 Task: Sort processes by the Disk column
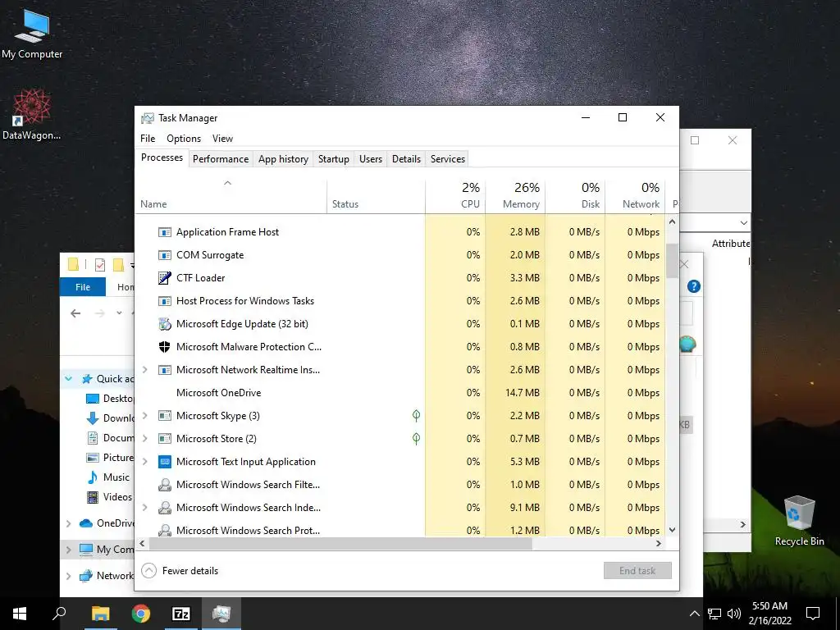tap(575, 195)
